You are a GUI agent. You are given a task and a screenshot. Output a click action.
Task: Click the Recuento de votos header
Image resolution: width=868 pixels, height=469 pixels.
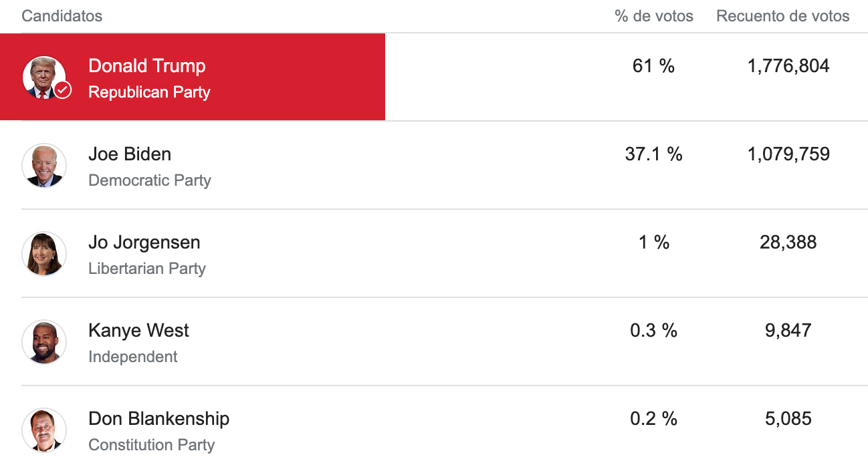[782, 16]
